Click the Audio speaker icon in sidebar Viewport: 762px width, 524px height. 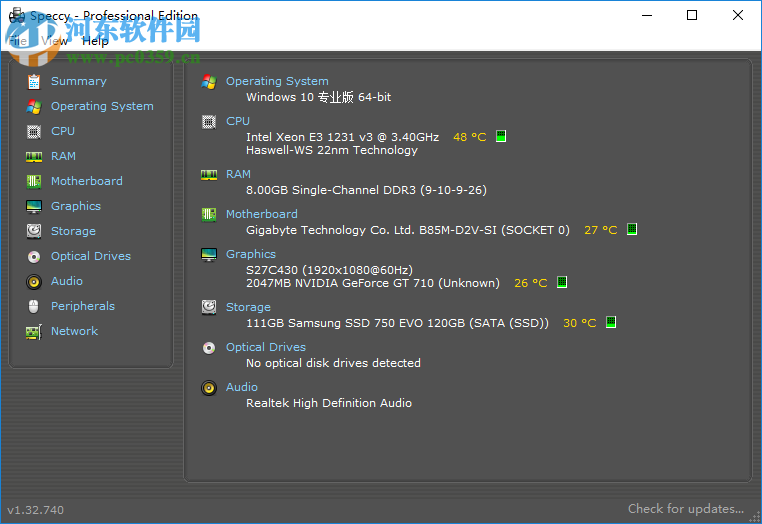[x=34, y=281]
